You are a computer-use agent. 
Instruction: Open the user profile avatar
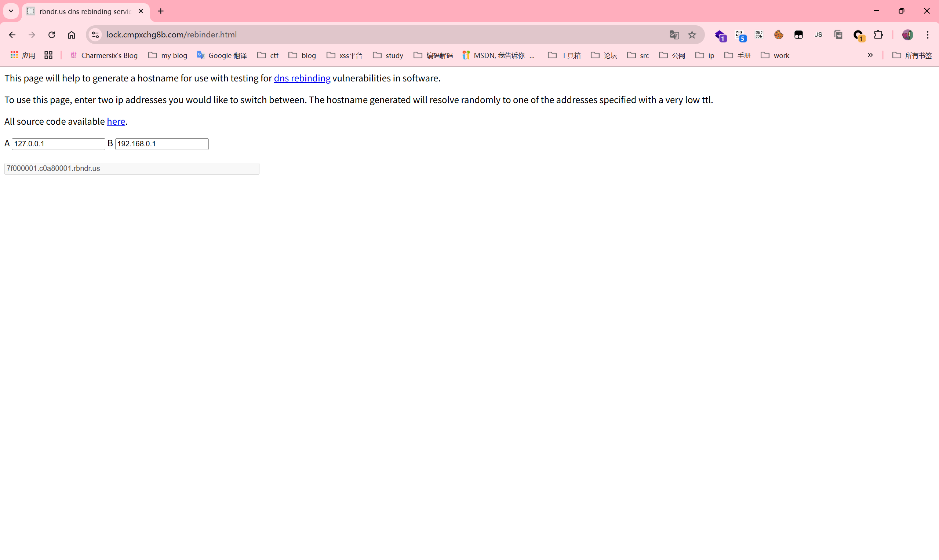tap(907, 35)
